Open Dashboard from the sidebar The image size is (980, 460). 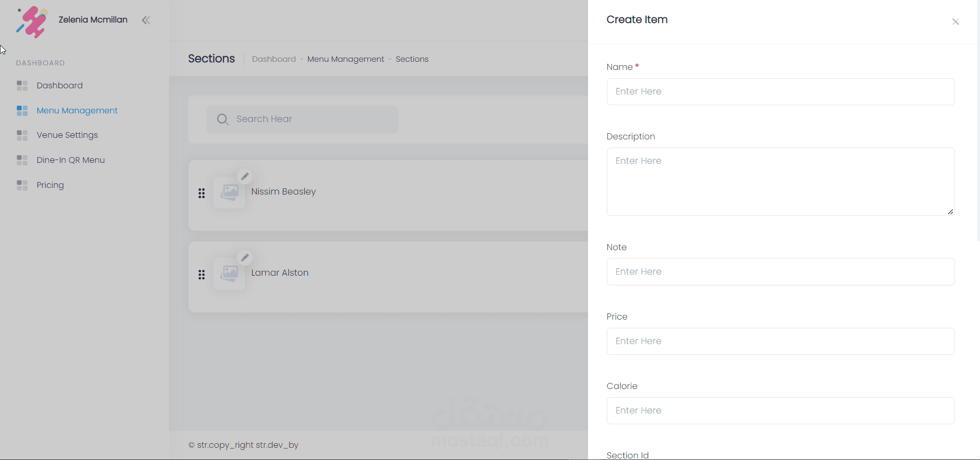click(59, 86)
